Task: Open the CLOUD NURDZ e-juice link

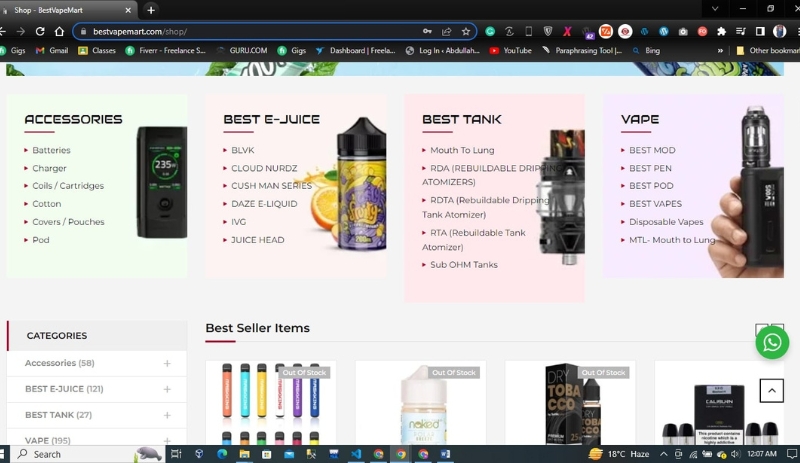Action: pyautogui.click(x=264, y=168)
